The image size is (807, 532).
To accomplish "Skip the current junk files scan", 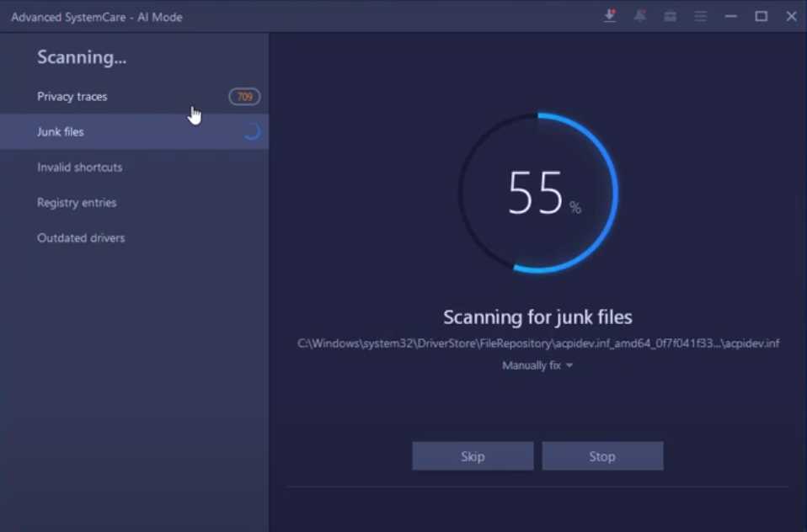I will point(473,456).
